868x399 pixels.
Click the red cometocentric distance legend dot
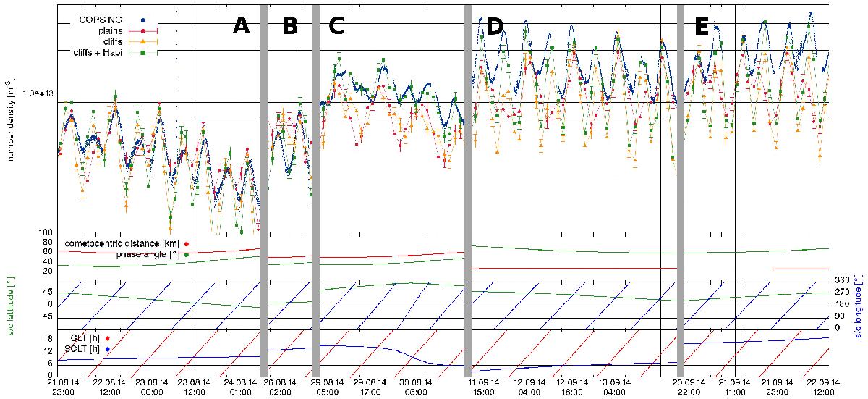[187, 245]
